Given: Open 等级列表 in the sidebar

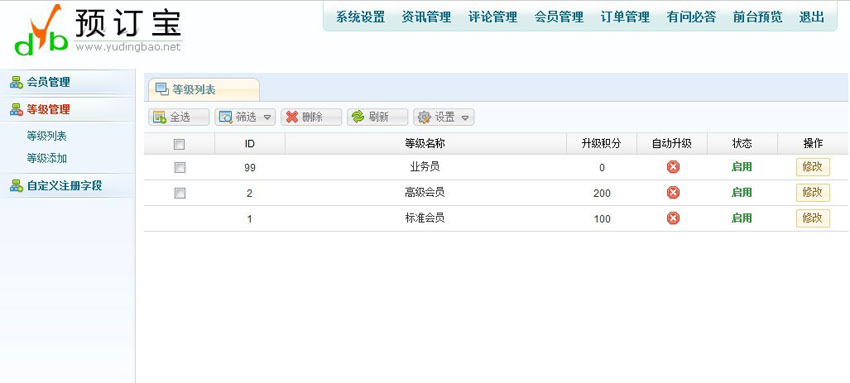Looking at the screenshot, I should pyautogui.click(x=47, y=136).
